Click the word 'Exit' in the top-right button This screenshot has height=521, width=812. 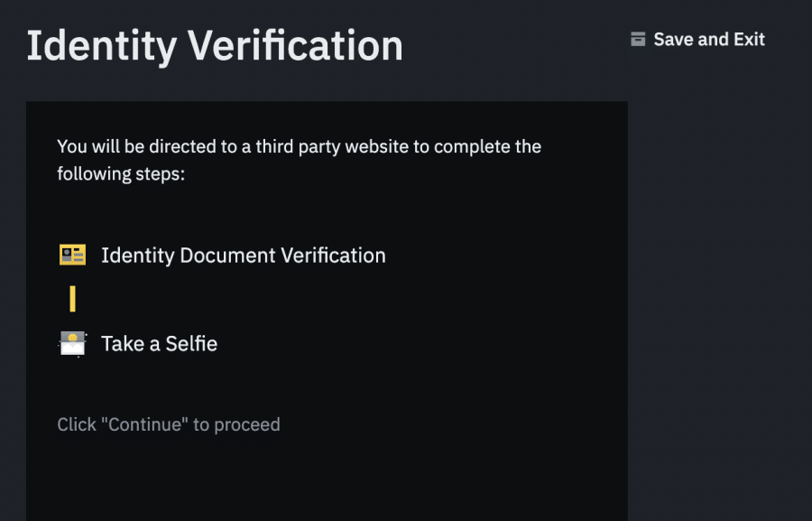click(x=748, y=40)
